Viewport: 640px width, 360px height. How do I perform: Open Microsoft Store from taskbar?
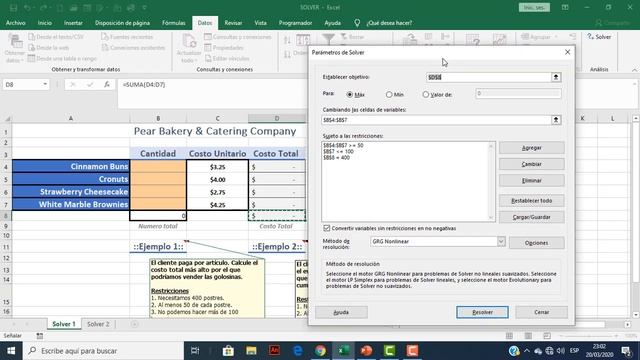click(228, 351)
